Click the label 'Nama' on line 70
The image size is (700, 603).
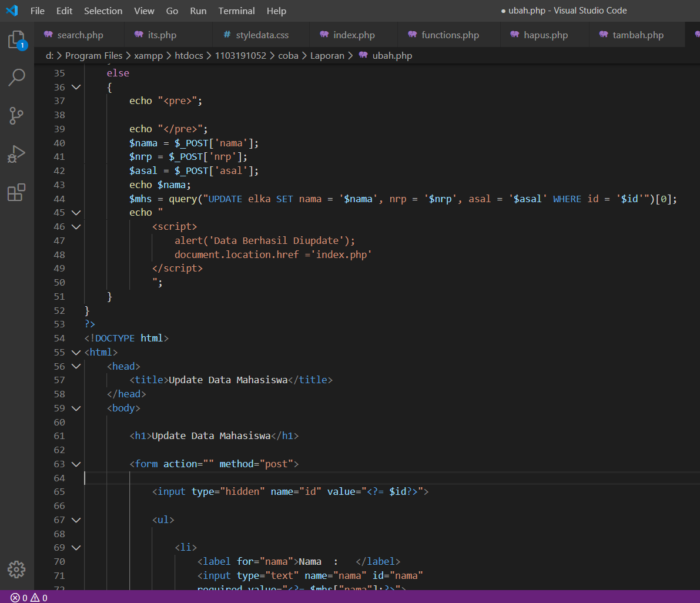click(310, 561)
